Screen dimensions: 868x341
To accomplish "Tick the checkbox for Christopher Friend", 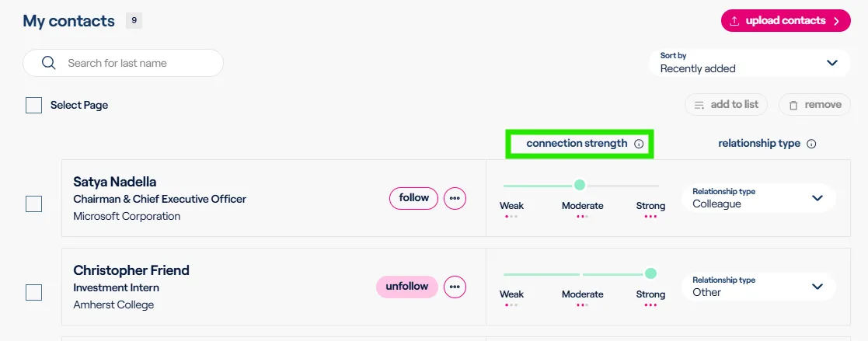I will click(x=33, y=292).
